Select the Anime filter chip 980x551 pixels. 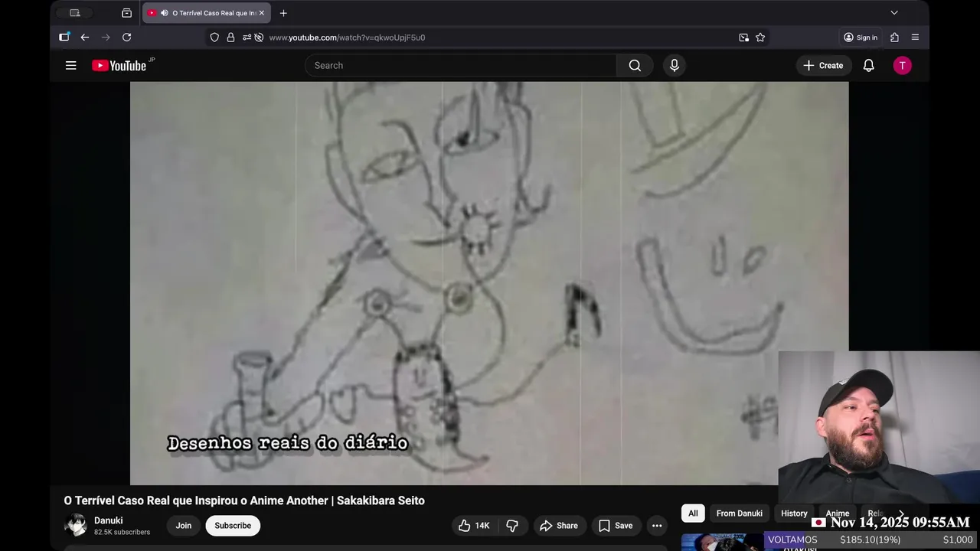click(838, 514)
